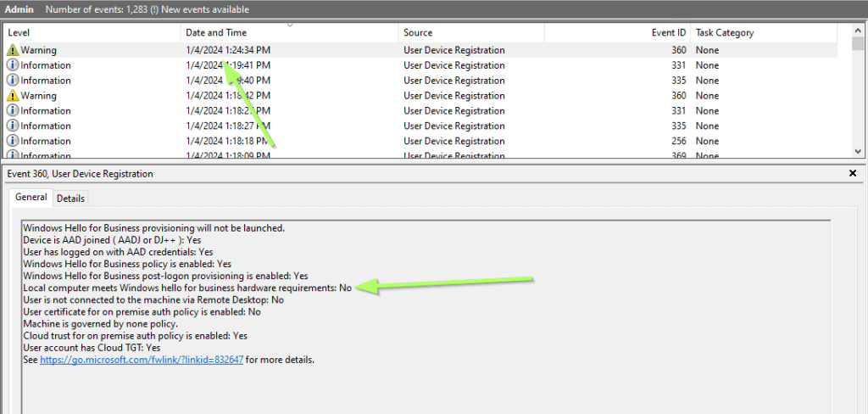Select the General tab
The width and height of the screenshot is (868, 414).
pos(31,197)
